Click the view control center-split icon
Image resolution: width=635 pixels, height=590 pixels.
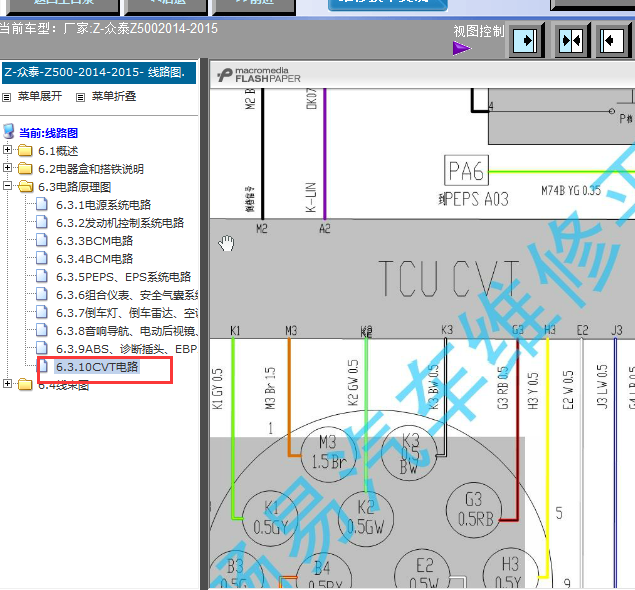[x=571, y=40]
